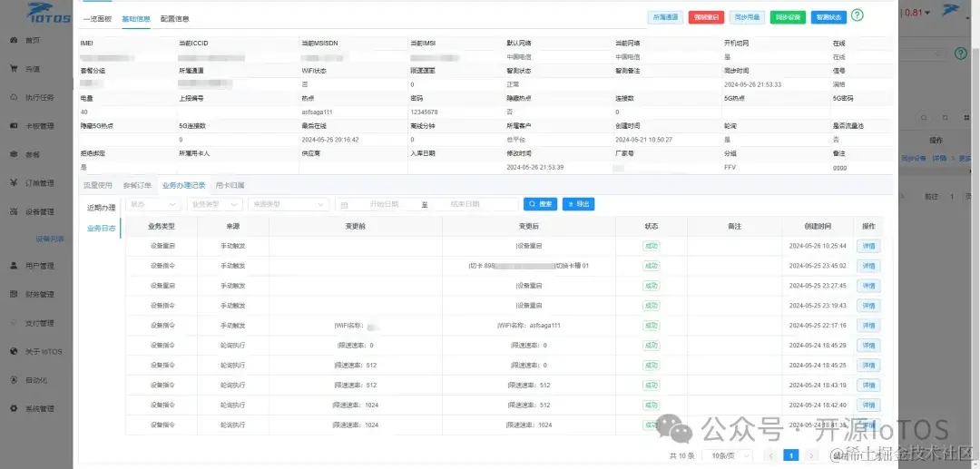Select the 业务办理记录 tab
Image resolution: width=980 pixels, height=469 pixels.
click(183, 185)
